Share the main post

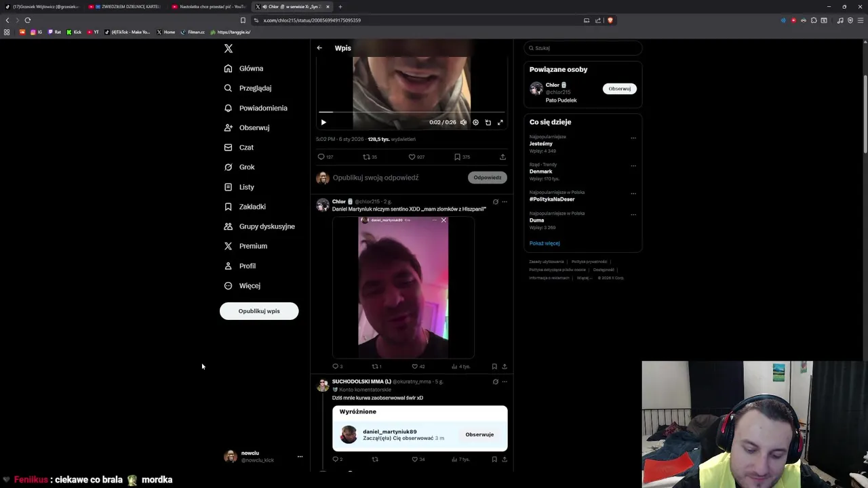pos(502,157)
